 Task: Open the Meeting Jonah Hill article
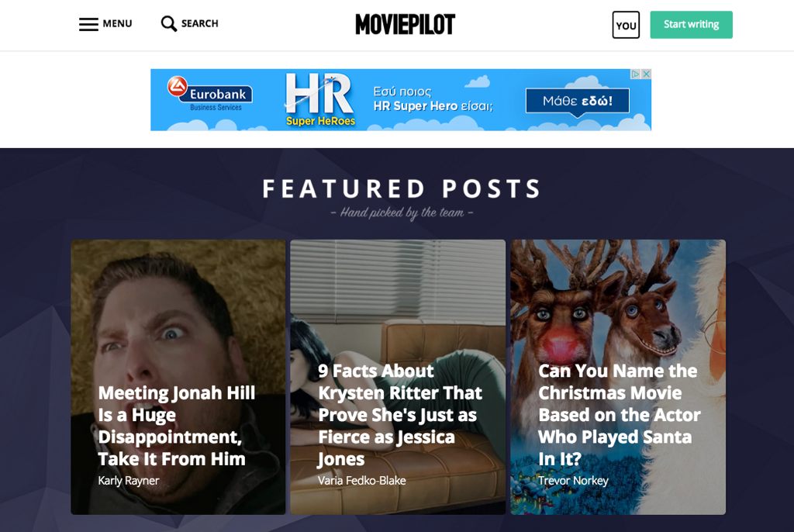(176, 426)
